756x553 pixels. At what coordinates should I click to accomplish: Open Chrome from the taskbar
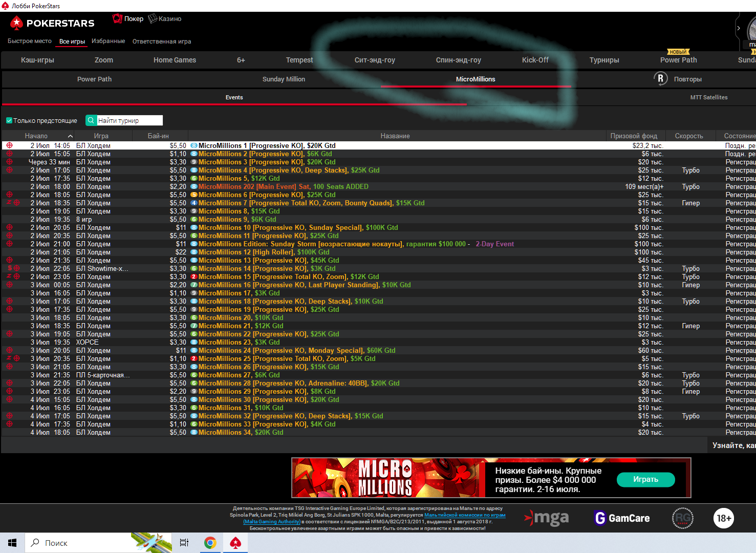click(210, 543)
